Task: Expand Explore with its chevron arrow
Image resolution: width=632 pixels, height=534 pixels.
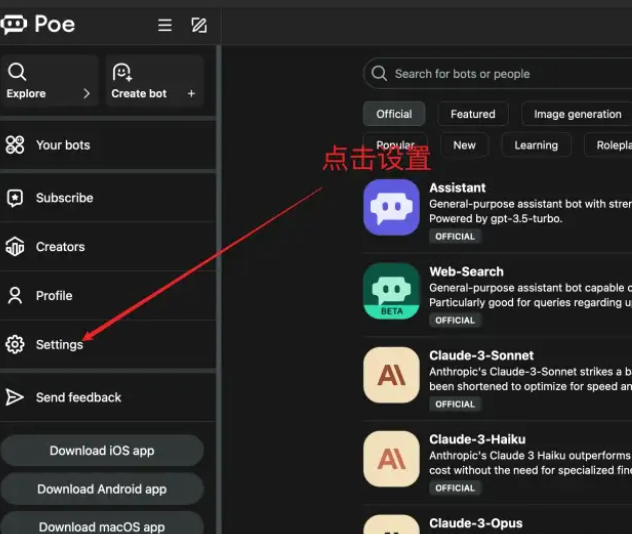Action: [x=86, y=94]
